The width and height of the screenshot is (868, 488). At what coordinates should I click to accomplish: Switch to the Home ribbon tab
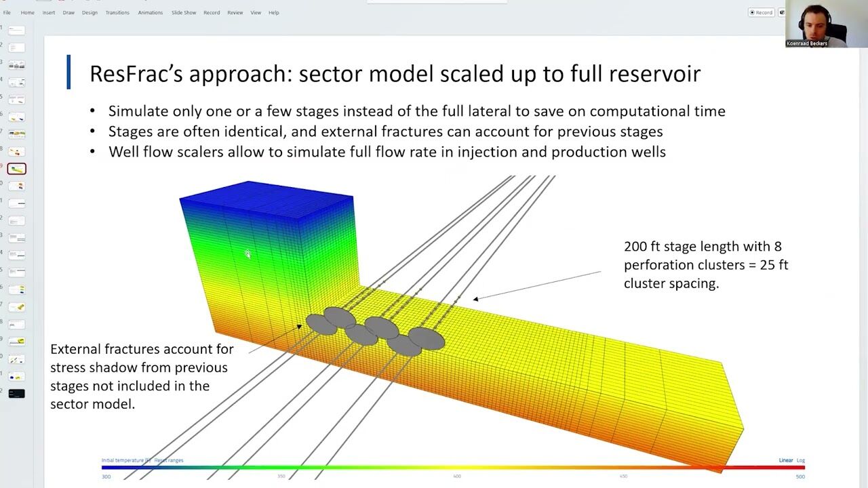(28, 12)
